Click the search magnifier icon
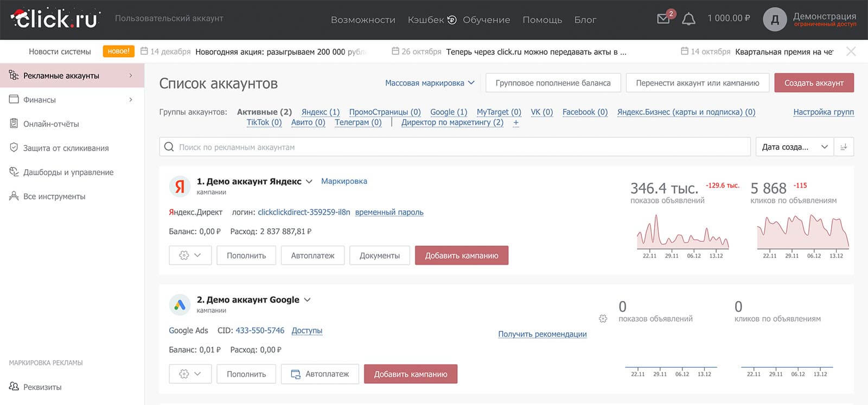868x405 pixels. click(169, 147)
